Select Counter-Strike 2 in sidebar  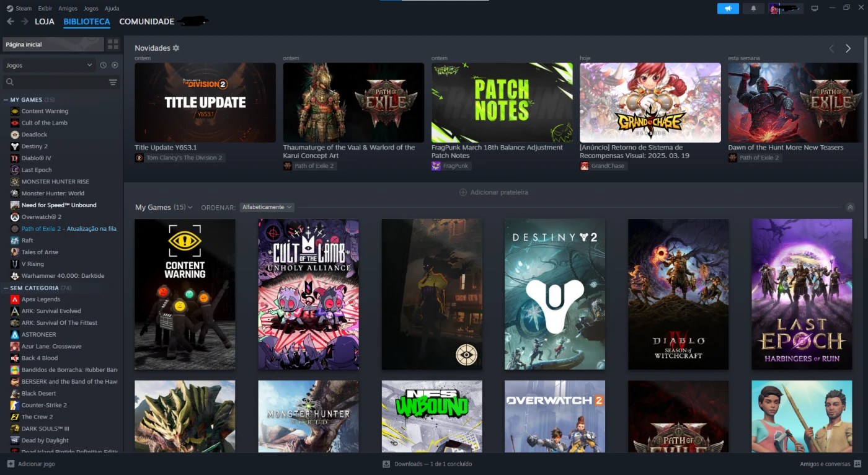pyautogui.click(x=44, y=405)
